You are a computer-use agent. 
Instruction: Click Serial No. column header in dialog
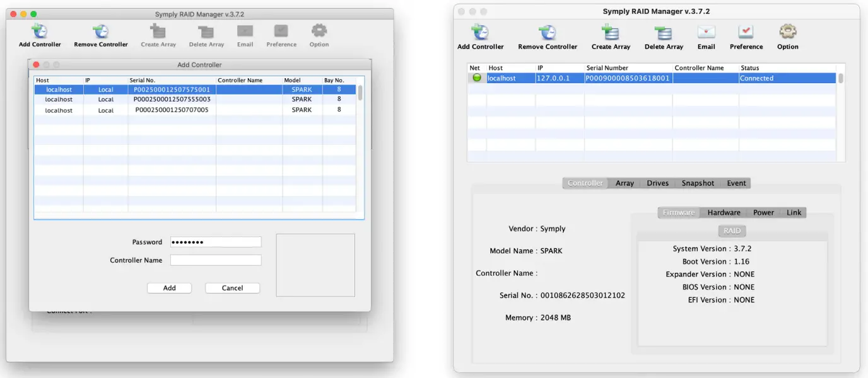pyautogui.click(x=172, y=81)
